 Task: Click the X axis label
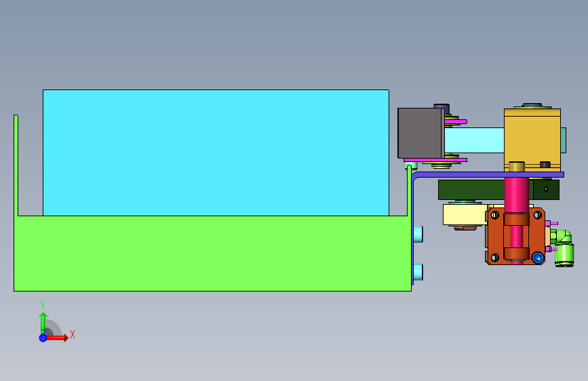pyautogui.click(x=73, y=334)
